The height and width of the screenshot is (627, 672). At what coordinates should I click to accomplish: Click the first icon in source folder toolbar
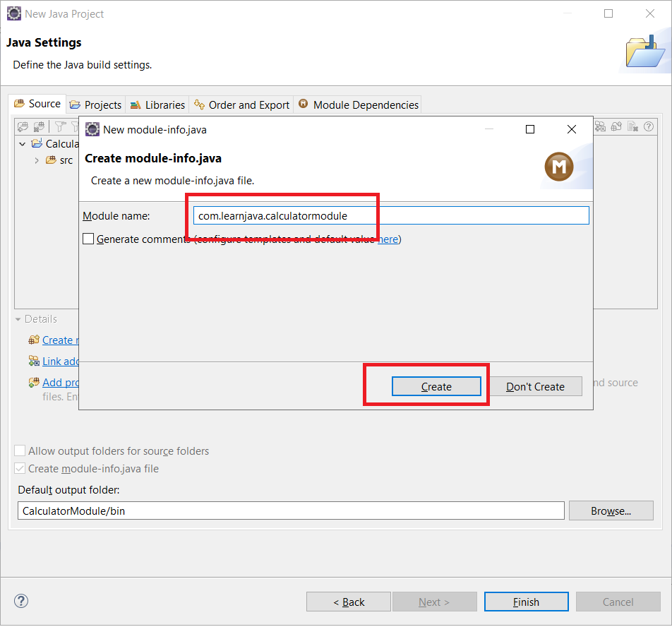23,126
